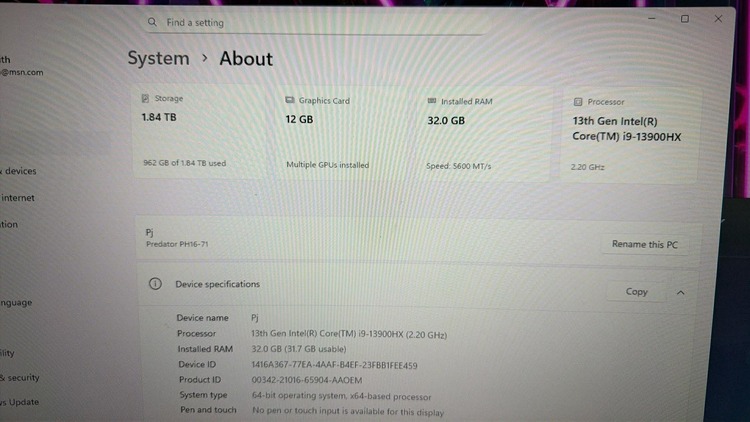Navigate to Windows Update in sidebar
750x422 pixels.
tap(20, 402)
